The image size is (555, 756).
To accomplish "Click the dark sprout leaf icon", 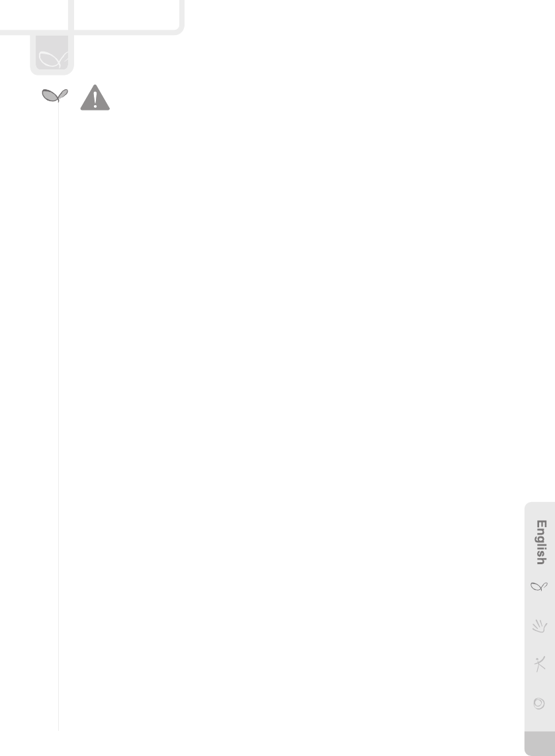I will point(55,95).
